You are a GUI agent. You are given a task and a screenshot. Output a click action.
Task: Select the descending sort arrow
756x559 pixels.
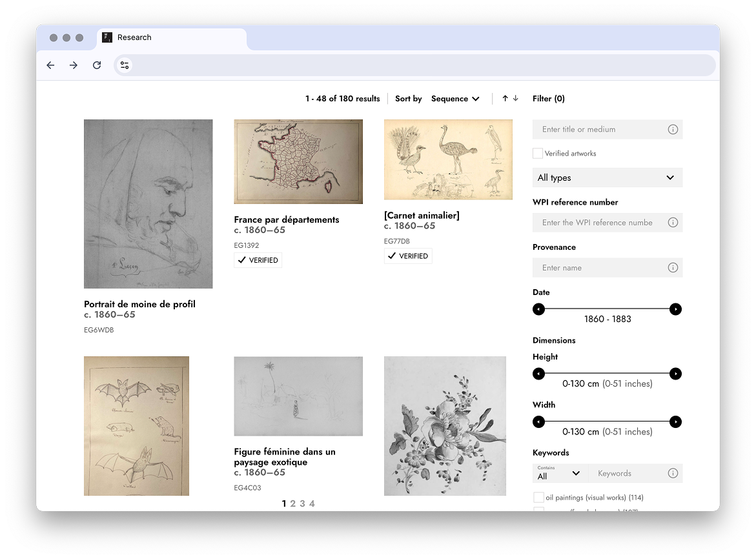[x=515, y=98]
